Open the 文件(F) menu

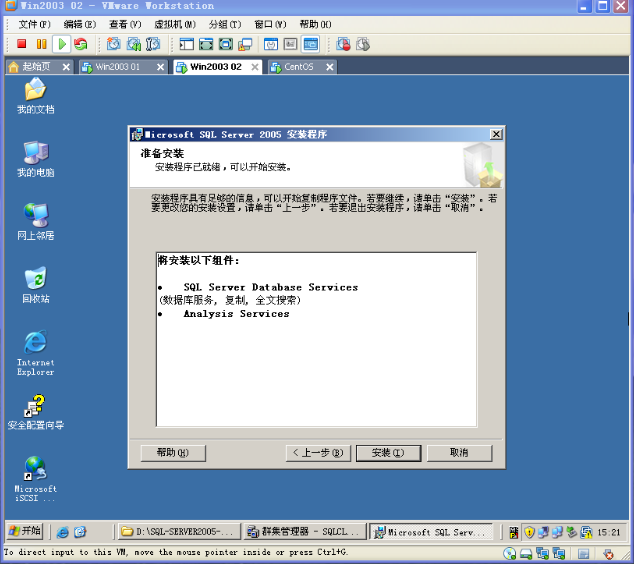(34, 24)
